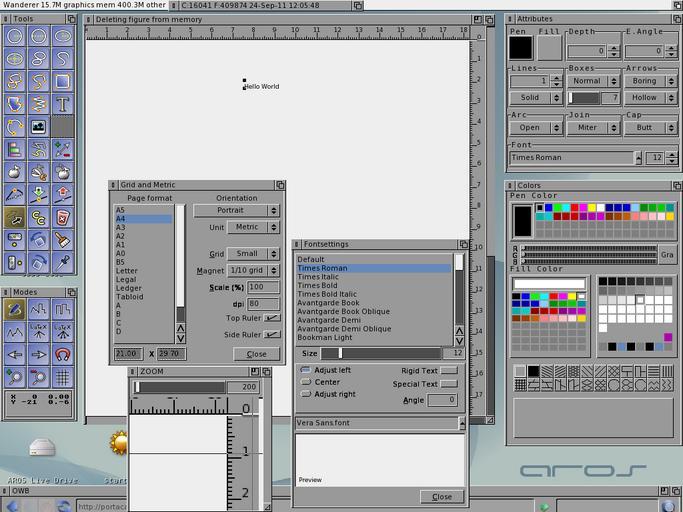The height and width of the screenshot is (512, 683).
Task: Select Letter in Page format list
Action: [127, 271]
